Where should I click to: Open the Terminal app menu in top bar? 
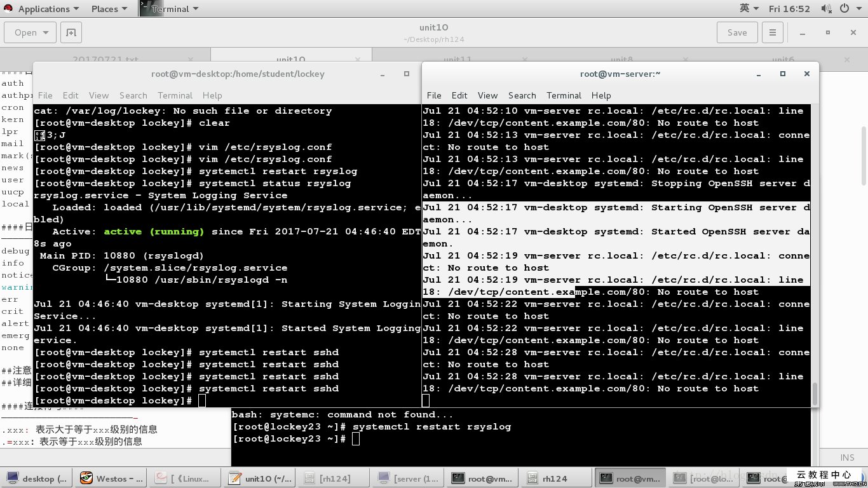(x=170, y=9)
